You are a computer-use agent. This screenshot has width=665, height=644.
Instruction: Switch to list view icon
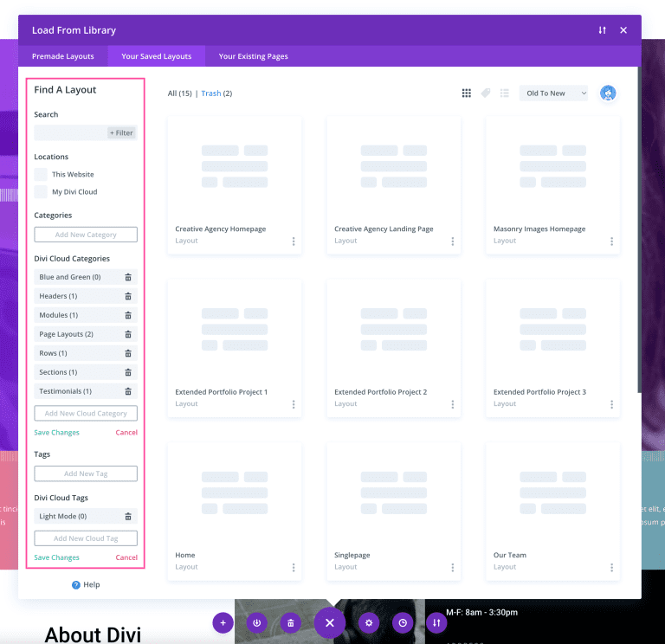click(x=504, y=93)
